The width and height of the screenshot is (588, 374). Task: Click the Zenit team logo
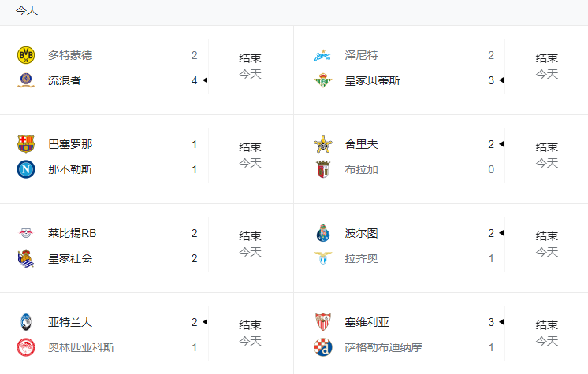322,55
